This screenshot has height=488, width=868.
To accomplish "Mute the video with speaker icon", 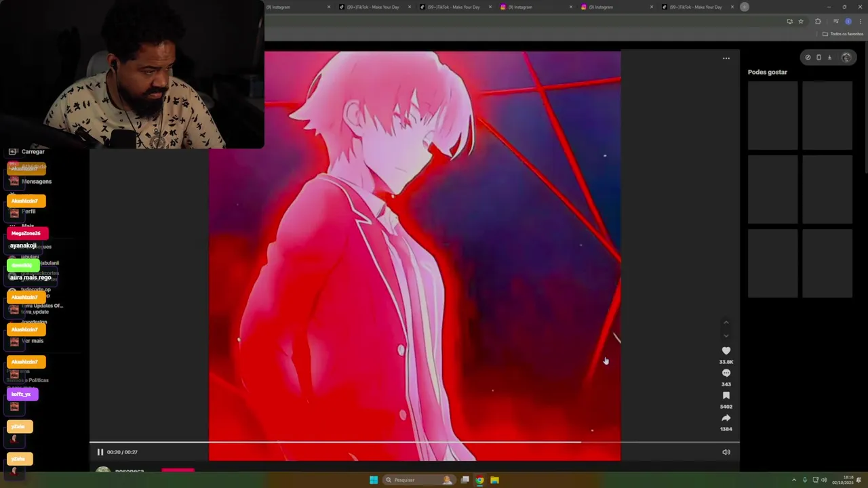I will 726,452.
